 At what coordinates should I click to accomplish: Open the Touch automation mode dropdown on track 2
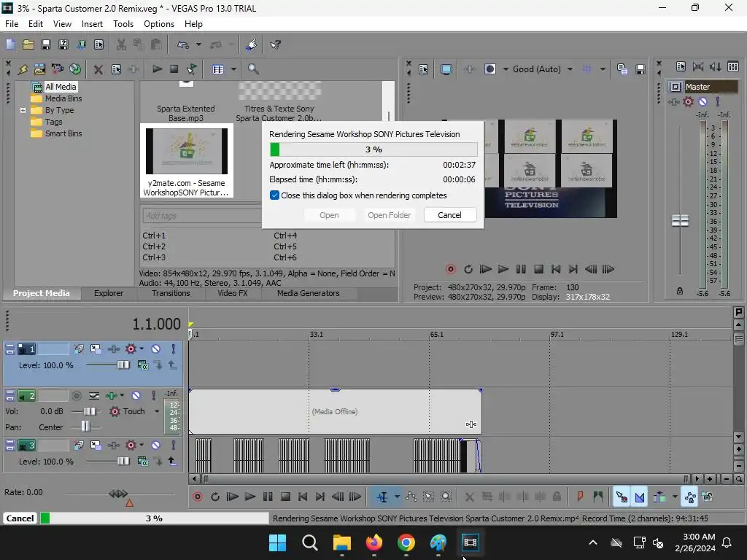pyautogui.click(x=157, y=411)
